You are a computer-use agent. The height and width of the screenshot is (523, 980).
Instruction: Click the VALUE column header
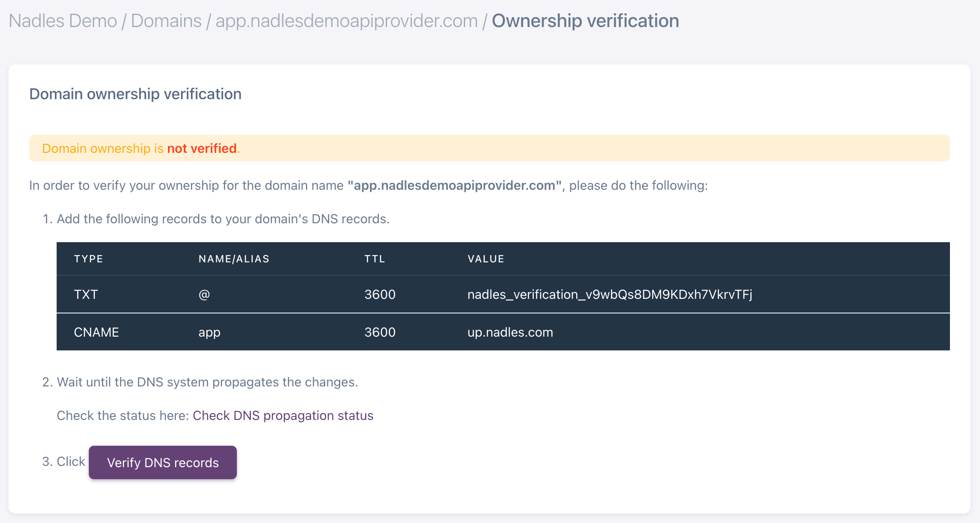coord(486,259)
